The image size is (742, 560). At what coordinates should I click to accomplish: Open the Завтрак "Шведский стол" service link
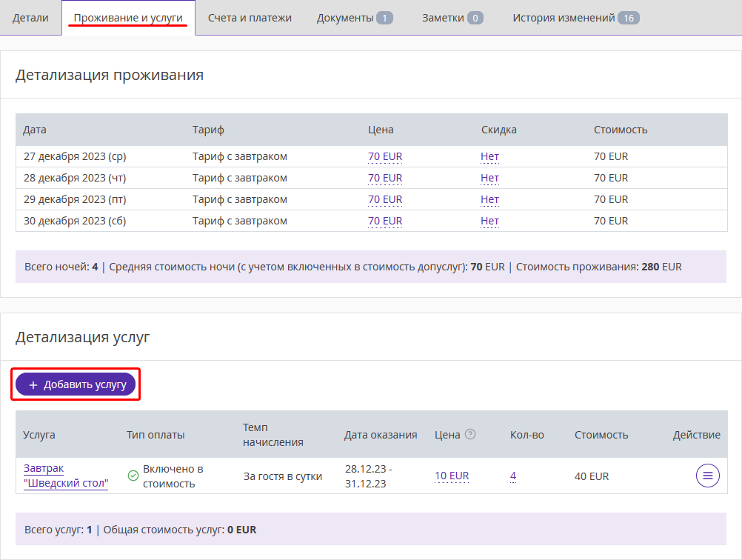point(66,476)
